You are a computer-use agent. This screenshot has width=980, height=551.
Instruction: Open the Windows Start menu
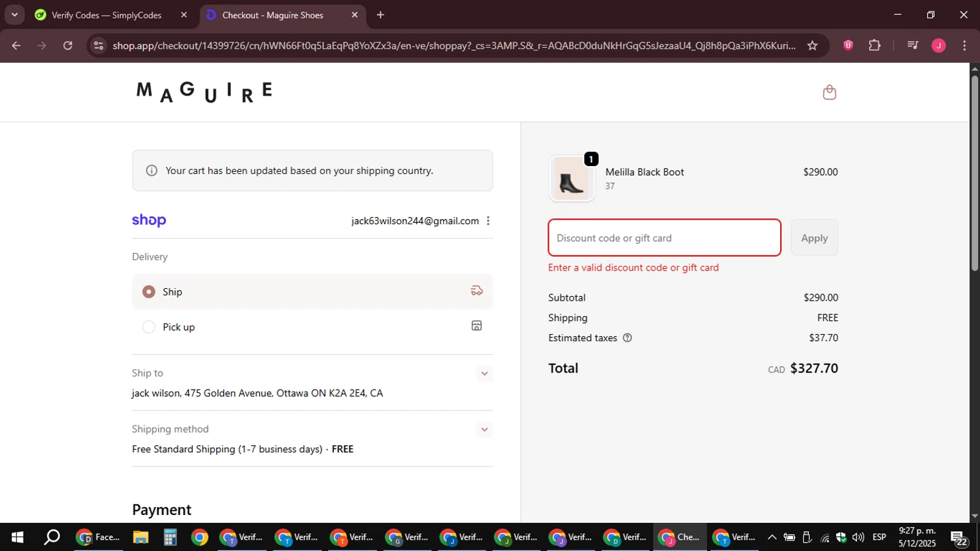point(18,537)
